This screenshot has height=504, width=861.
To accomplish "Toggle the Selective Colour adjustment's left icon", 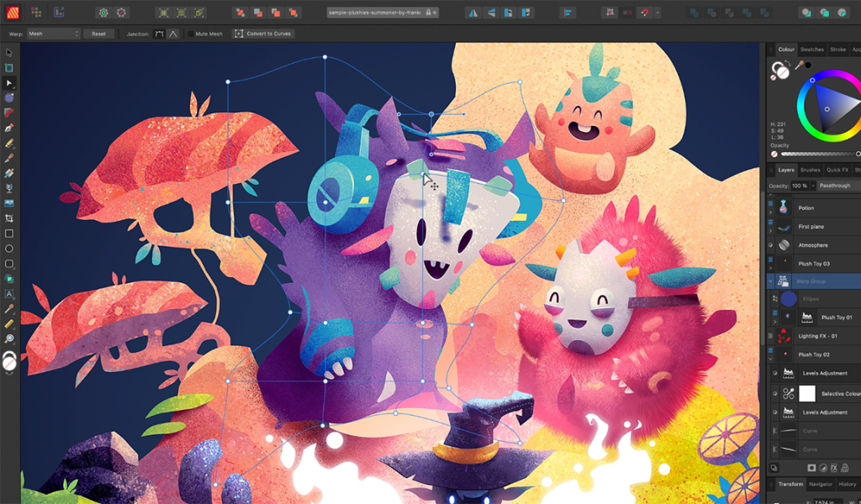I will pos(774,393).
